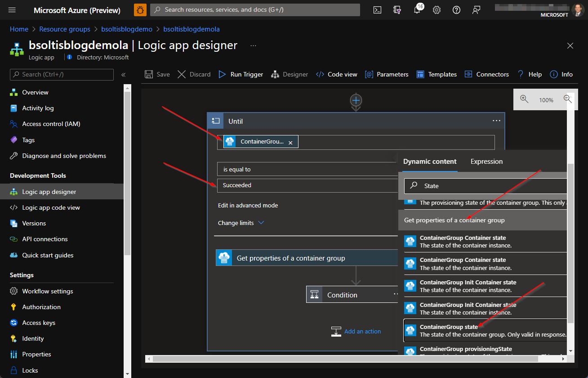Image resolution: width=588 pixels, height=378 pixels.
Task: Select the Dynamic content tab
Action: (x=430, y=162)
